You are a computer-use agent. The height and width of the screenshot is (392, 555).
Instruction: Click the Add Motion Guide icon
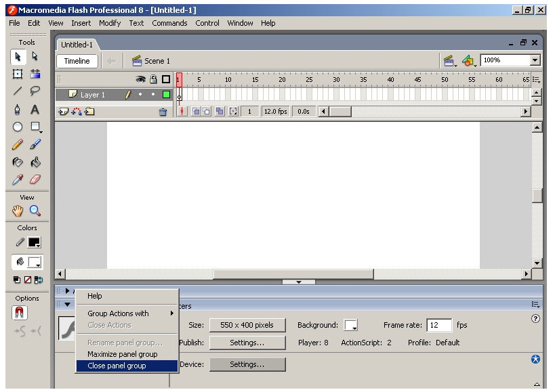(77, 112)
